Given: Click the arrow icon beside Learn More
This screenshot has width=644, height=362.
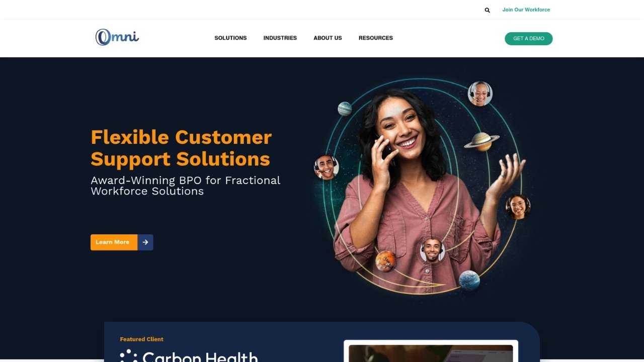Looking at the screenshot, I should (145, 242).
